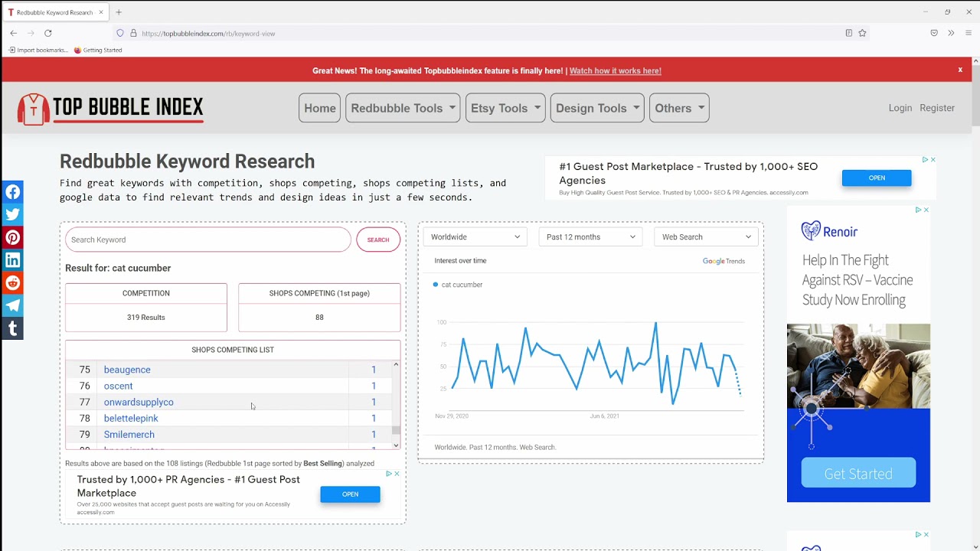
Task: Click scroll up arrow of shops list
Action: pos(396,364)
